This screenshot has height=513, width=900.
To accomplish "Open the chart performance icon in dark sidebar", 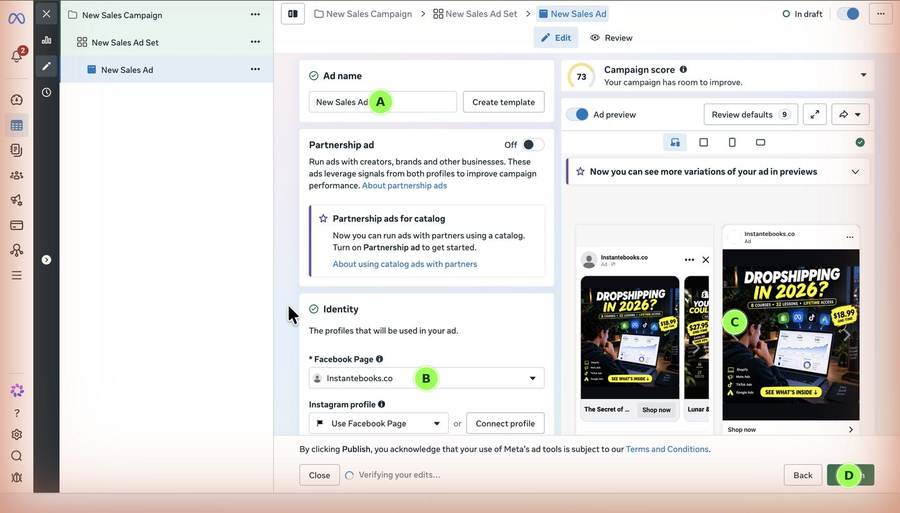I will [46, 40].
